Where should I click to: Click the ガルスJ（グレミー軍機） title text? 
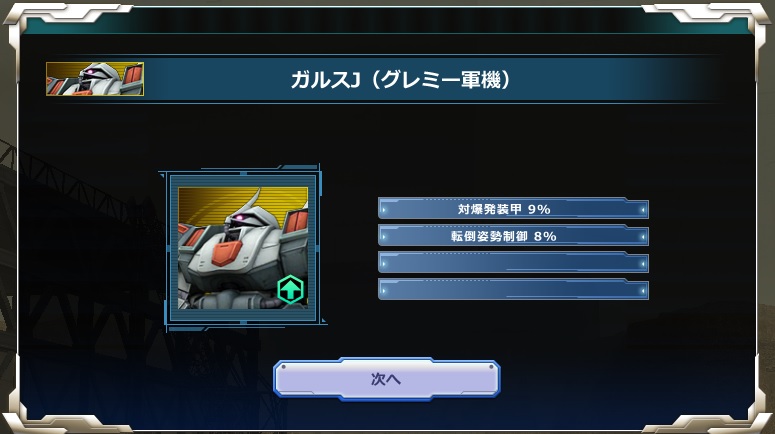click(x=401, y=80)
